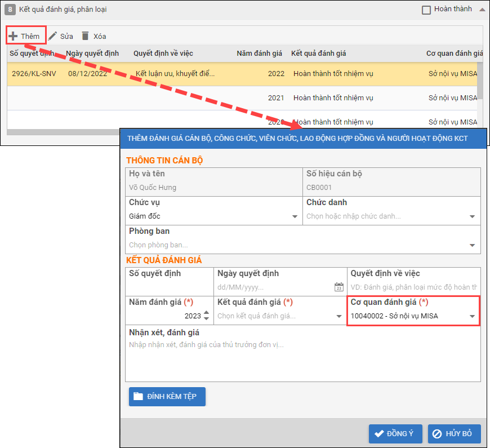Click folder icon on Đính kèm tệp
490x448 pixels.
(x=138, y=396)
